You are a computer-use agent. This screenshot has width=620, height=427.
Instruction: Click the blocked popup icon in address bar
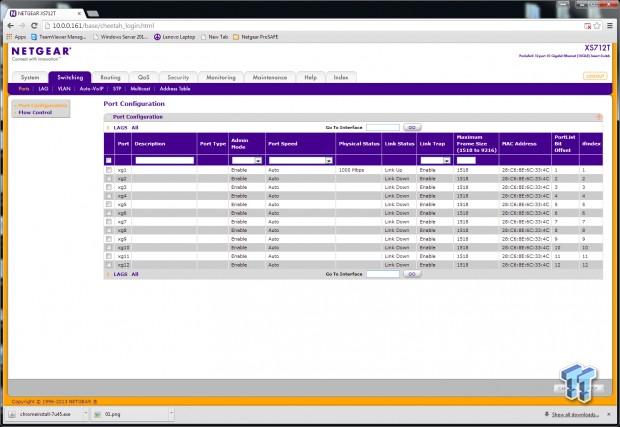[588, 26]
